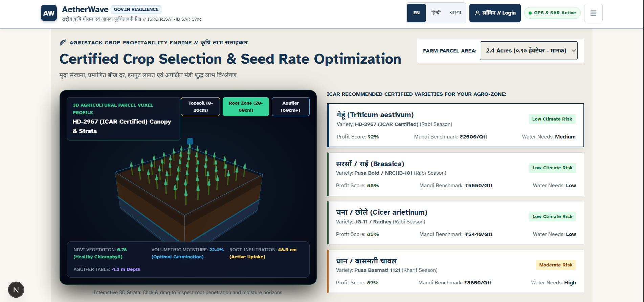Click Water Needs: High on basmati card
Screen dimensions: 644x302
coord(553,283)
